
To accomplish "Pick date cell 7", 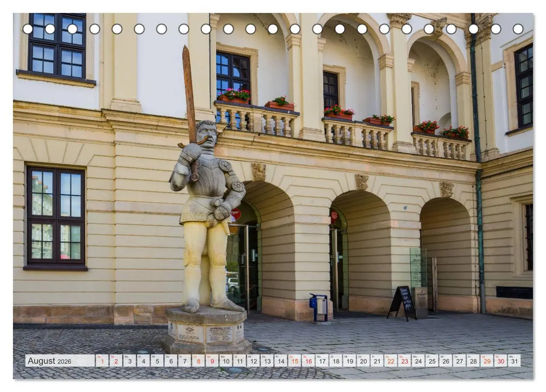I will [x=185, y=360].
